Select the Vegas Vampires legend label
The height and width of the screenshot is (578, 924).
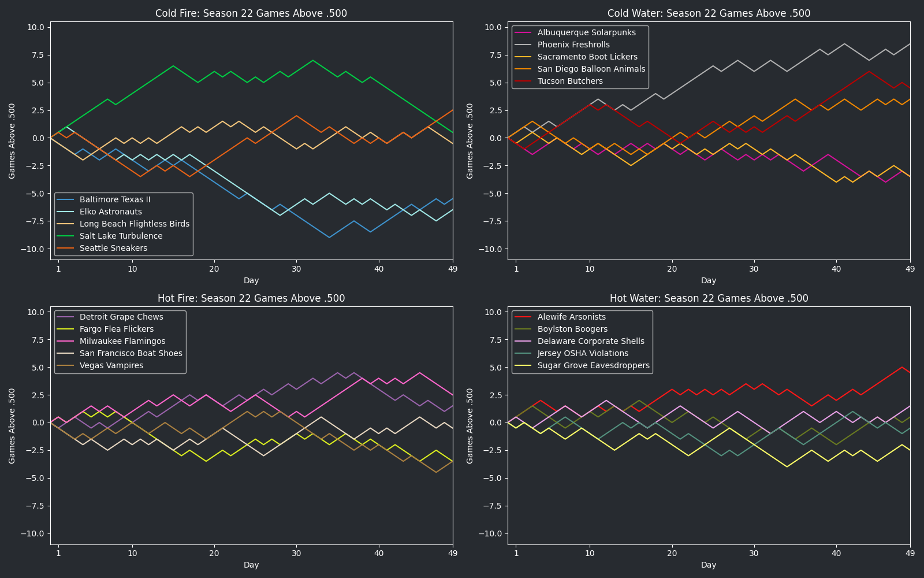111,365
